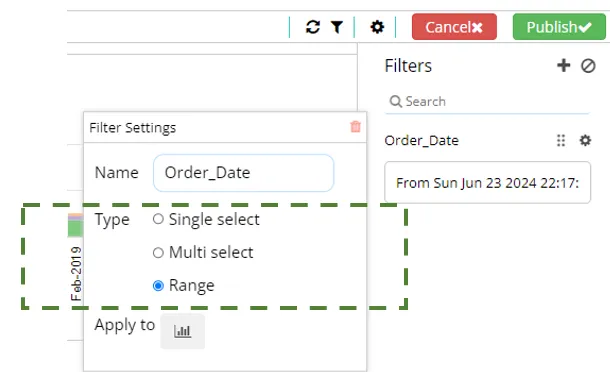Click the Order_Date drag handle icon
This screenshot has width=610, height=372.
[x=561, y=140]
